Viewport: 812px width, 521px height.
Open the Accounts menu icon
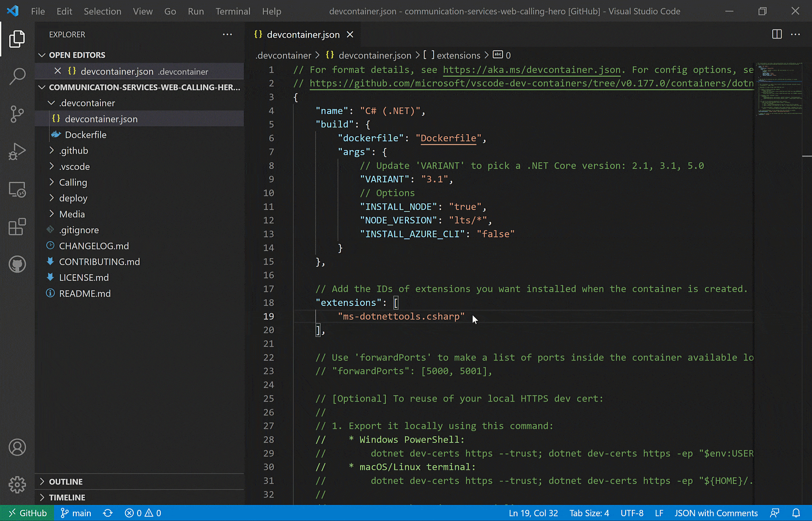click(x=17, y=447)
